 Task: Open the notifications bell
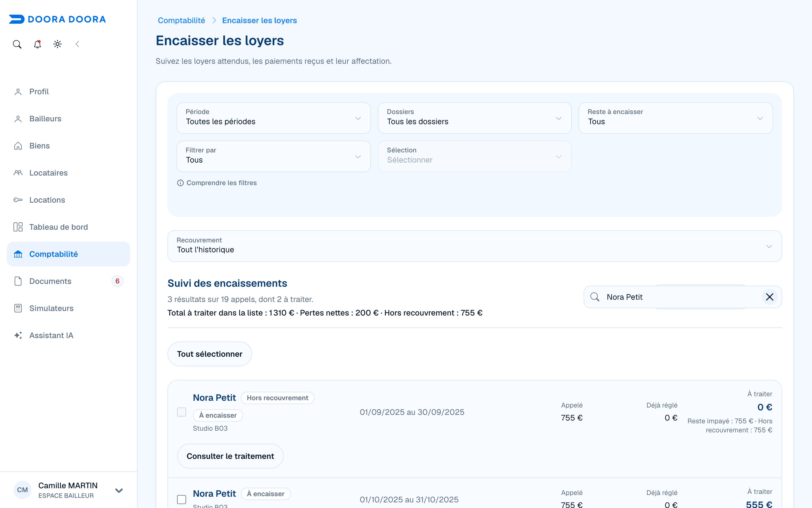[37, 44]
